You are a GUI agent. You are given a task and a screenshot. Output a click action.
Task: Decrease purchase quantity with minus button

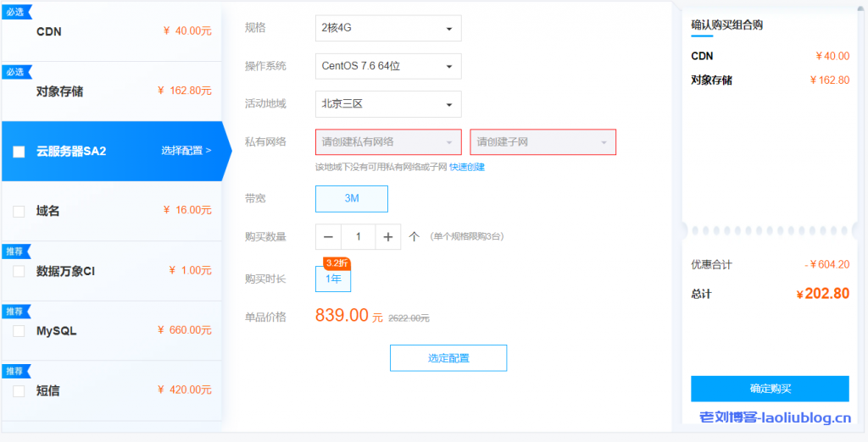(328, 237)
